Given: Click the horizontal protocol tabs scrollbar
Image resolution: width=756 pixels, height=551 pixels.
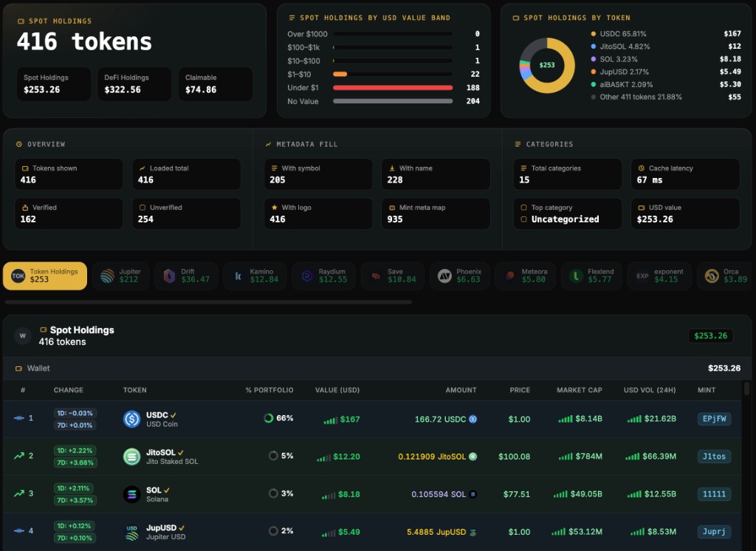Looking at the screenshot, I should tap(208, 303).
